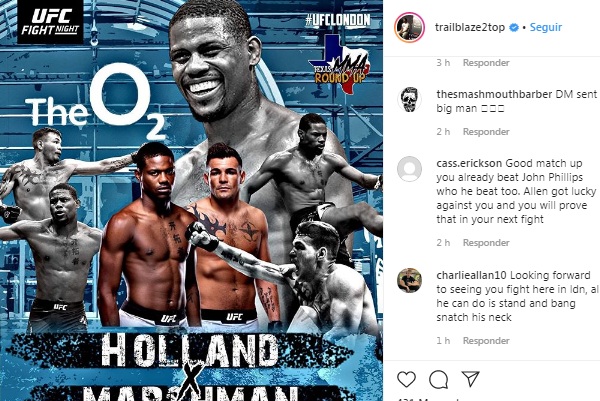Reply to thesmashmouthbarber's comment

[486, 132]
